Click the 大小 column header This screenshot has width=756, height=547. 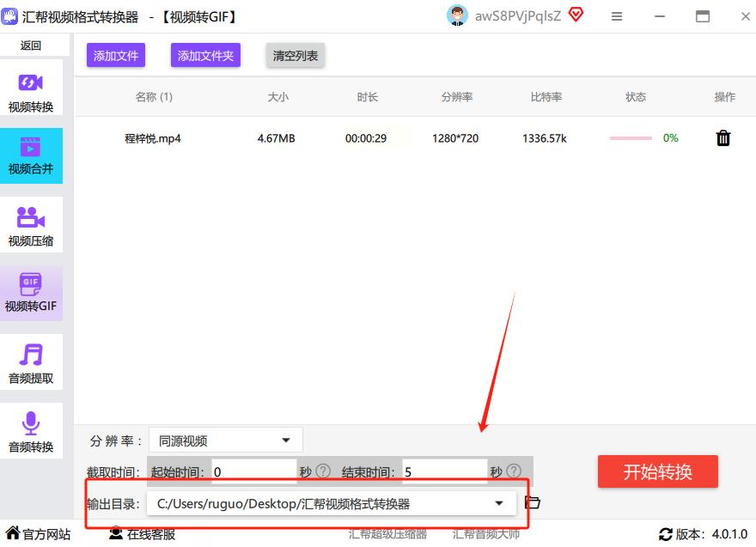278,97
